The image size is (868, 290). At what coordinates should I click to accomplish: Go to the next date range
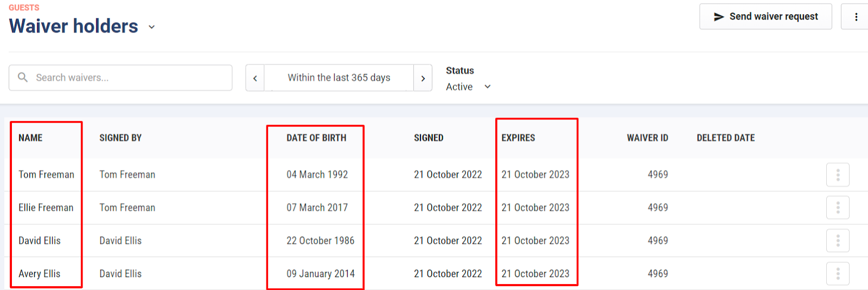[x=423, y=78]
